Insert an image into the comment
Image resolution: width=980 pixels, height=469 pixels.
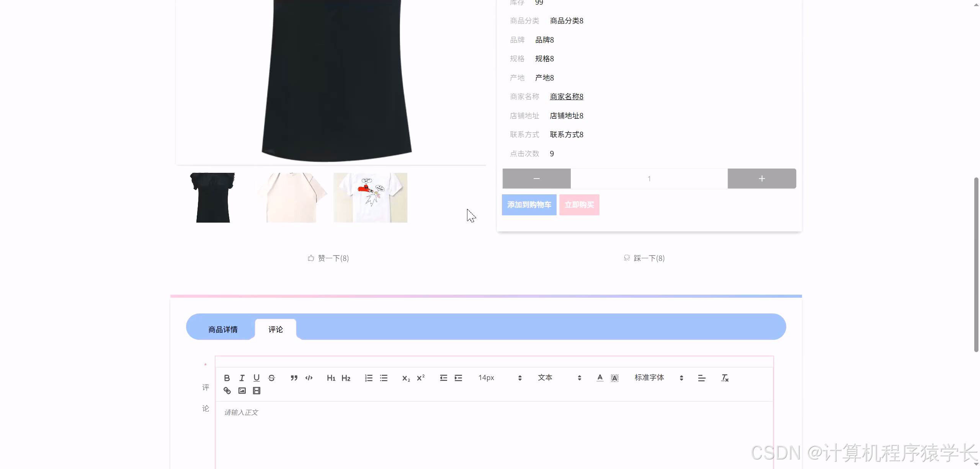click(242, 390)
